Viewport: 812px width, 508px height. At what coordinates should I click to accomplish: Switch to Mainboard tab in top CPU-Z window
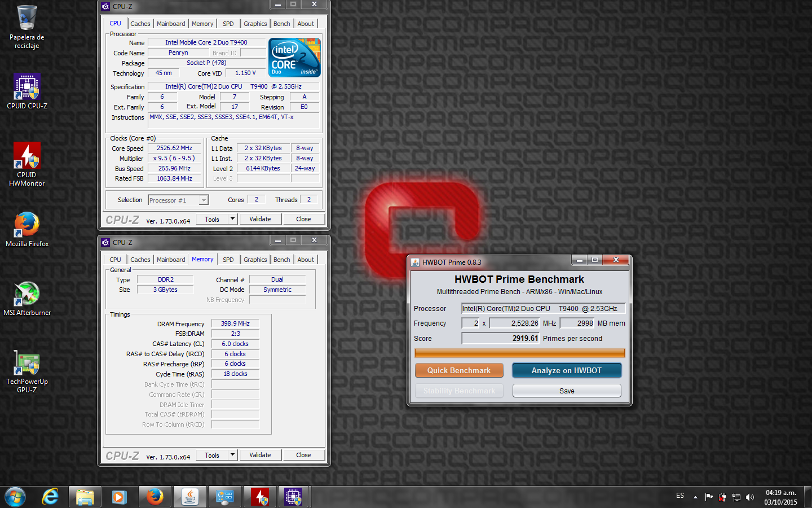point(171,24)
